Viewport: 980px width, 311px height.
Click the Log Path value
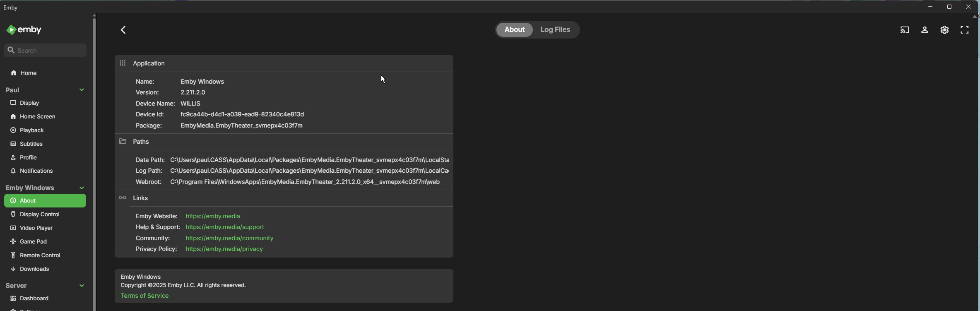tap(309, 171)
